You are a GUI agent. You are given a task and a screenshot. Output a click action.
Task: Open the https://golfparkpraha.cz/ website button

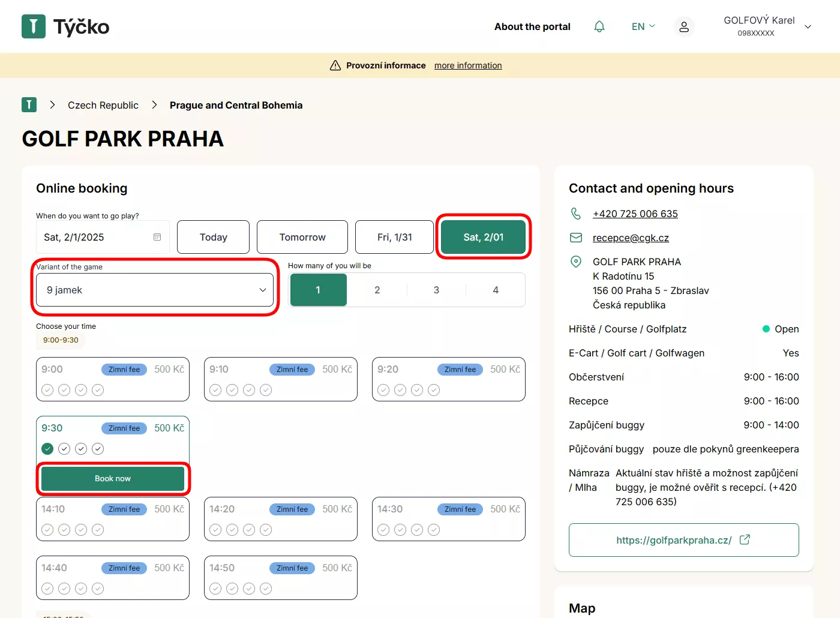tap(684, 540)
